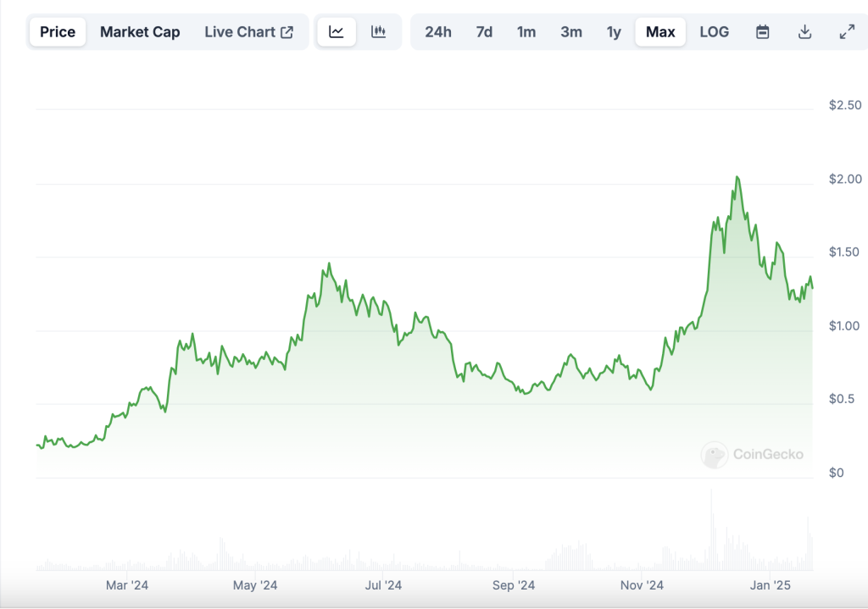Click the Mar '24 date label
Screen dimensions: 868x609
pos(127,585)
